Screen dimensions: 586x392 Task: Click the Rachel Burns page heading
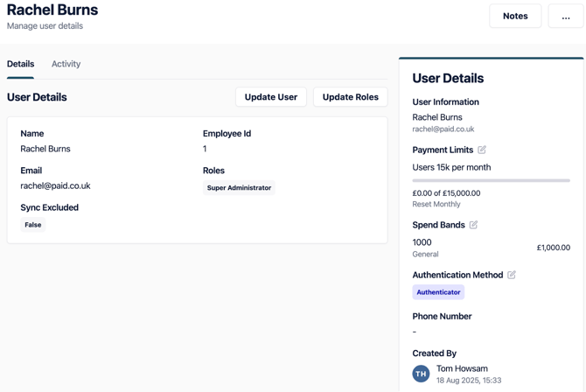pyautogui.click(x=52, y=10)
